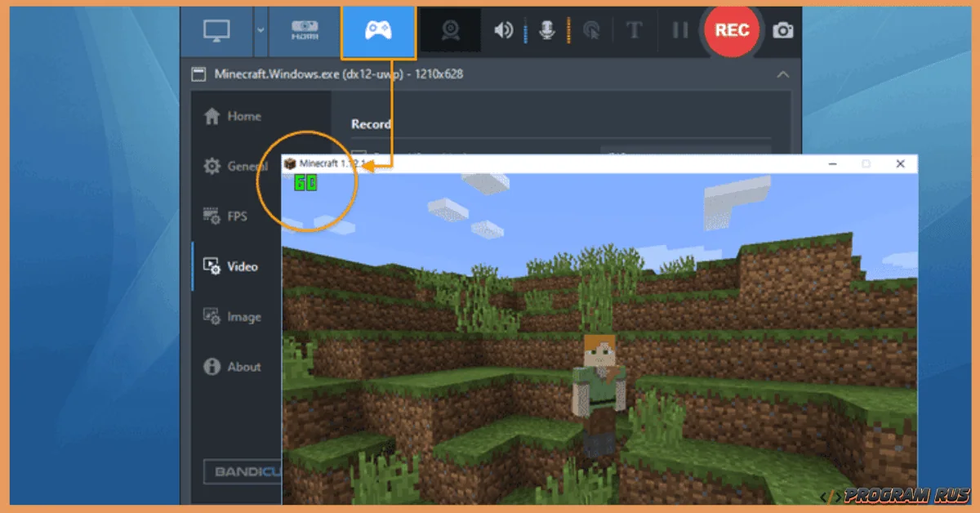Screen dimensions: 980x513
Task: Click the text overlay T icon
Action: click(x=634, y=31)
